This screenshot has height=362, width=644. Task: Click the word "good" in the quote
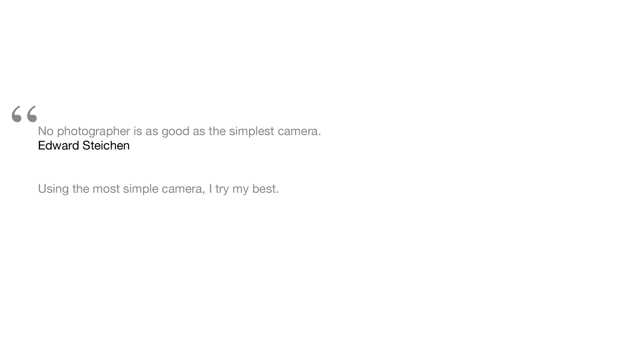[x=175, y=131]
